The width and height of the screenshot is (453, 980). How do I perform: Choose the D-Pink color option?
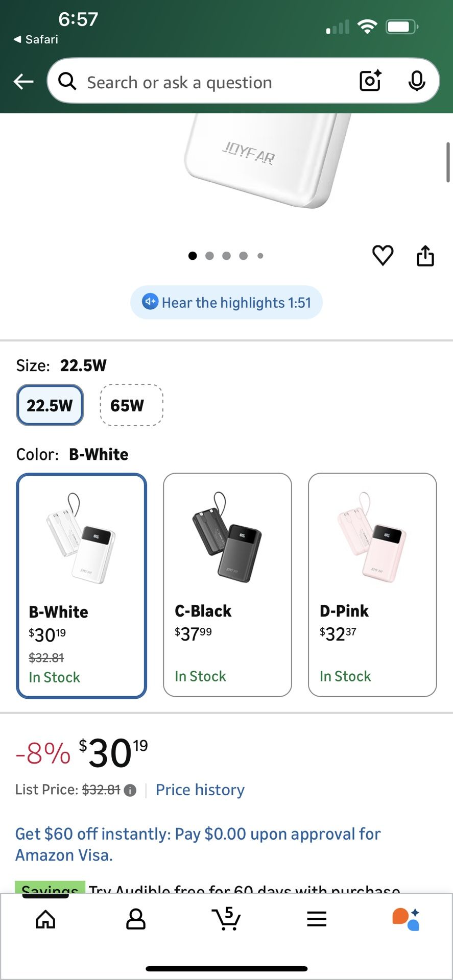tap(372, 584)
